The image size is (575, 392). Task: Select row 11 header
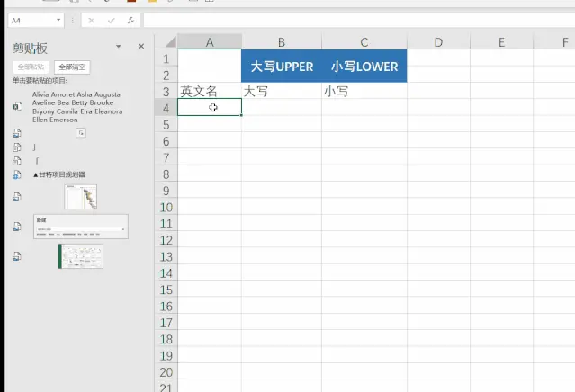click(166, 224)
